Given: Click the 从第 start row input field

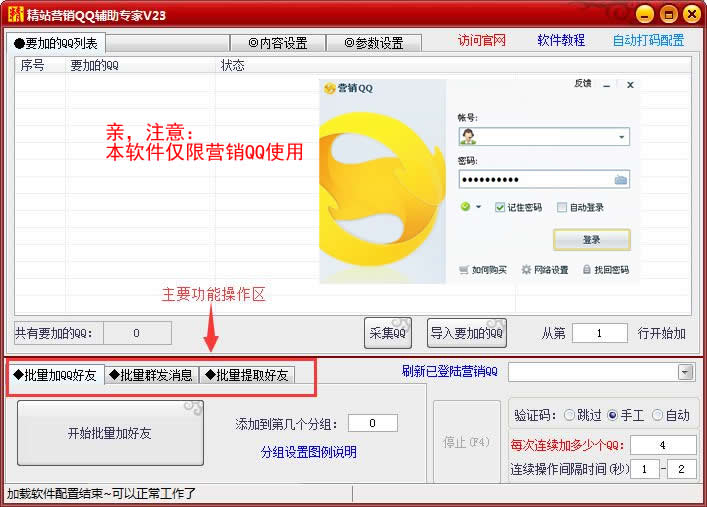Looking at the screenshot, I should [x=600, y=333].
